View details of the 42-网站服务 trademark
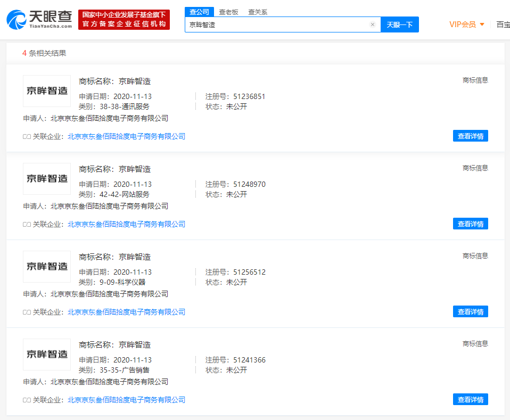 pyautogui.click(x=470, y=224)
